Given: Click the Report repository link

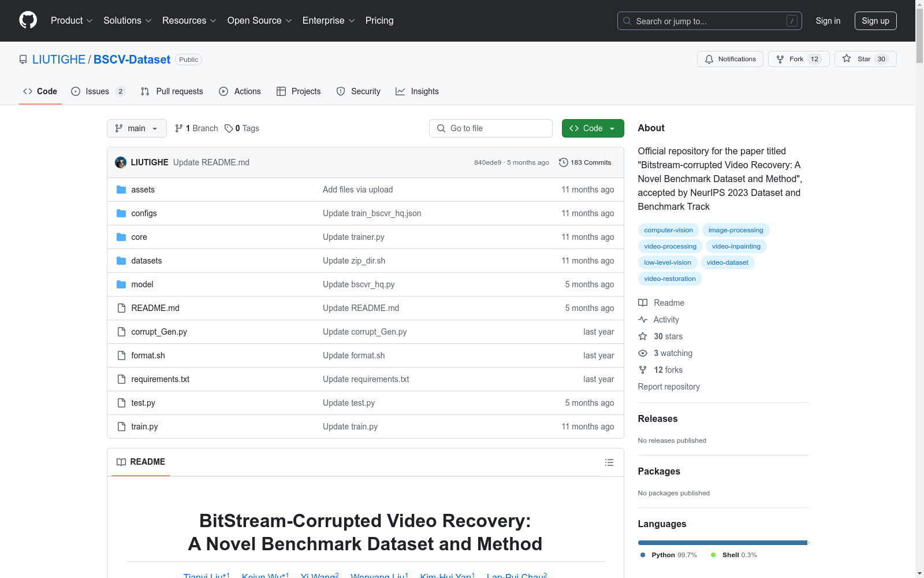Looking at the screenshot, I should (669, 387).
